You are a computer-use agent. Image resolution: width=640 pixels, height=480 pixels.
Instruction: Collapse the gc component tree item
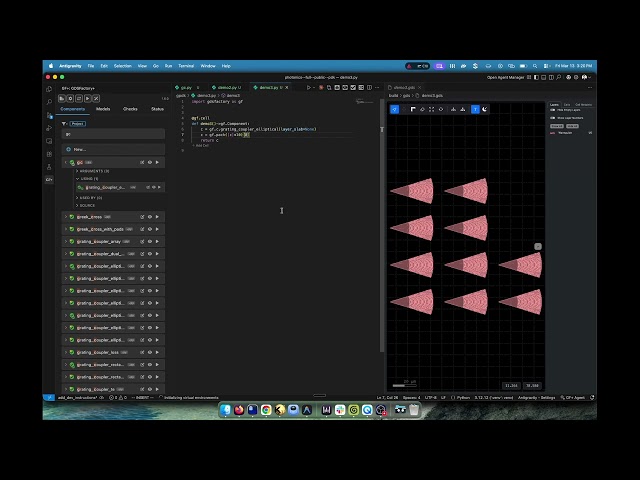click(66, 162)
